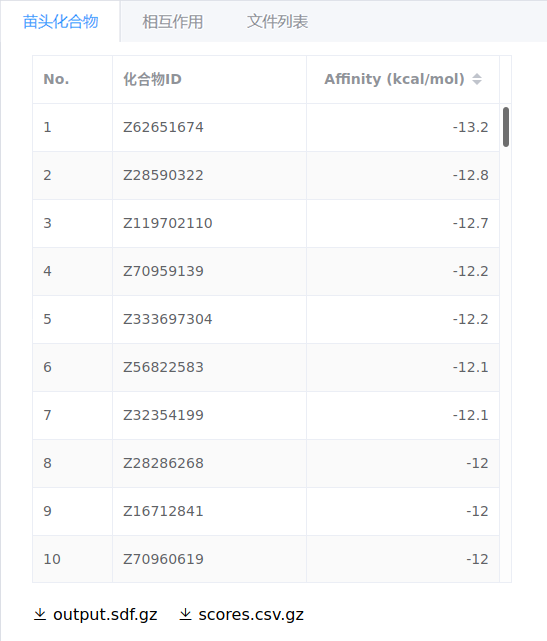Screen dimensions: 547x641
Task: Download the scores.csv.gz file
Action: [251, 614]
